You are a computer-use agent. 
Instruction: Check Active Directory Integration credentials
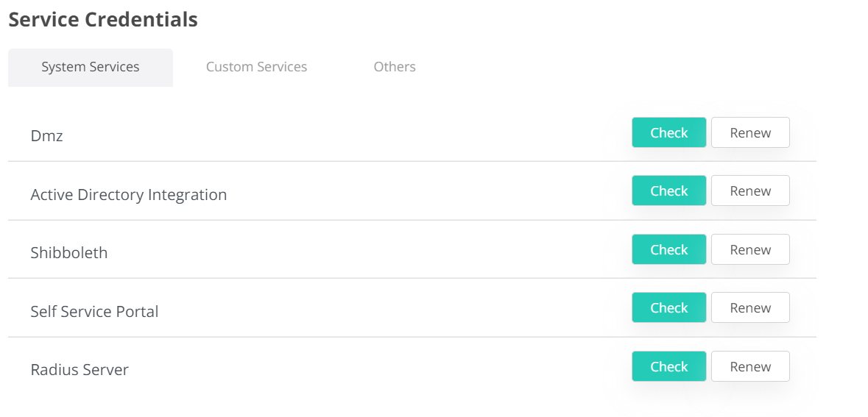[x=668, y=191]
